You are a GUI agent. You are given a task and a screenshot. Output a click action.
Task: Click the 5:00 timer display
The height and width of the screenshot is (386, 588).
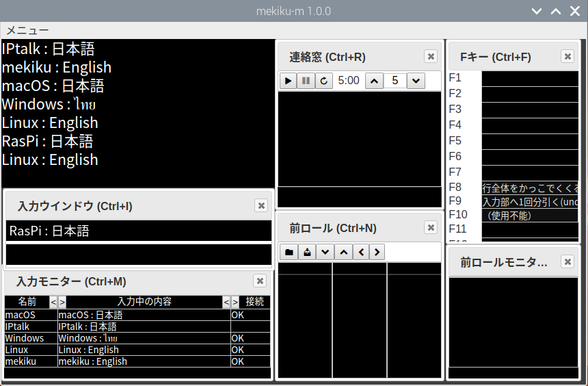pos(349,81)
